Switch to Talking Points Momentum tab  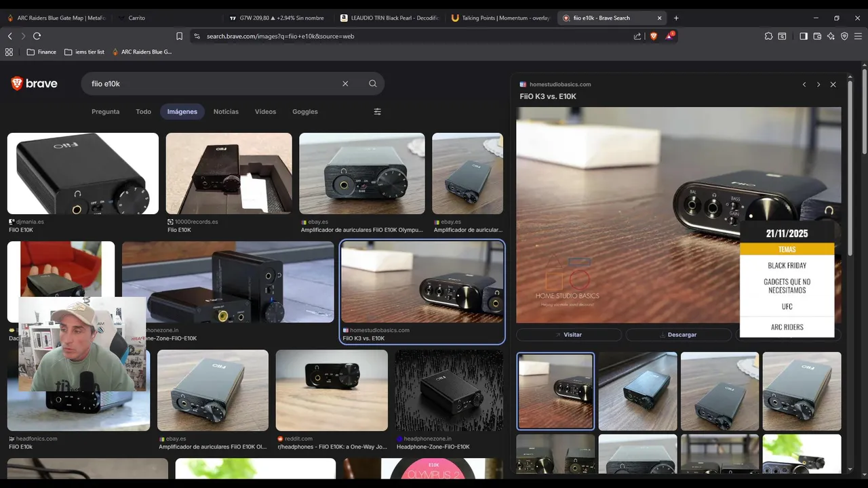pyautogui.click(x=500, y=18)
